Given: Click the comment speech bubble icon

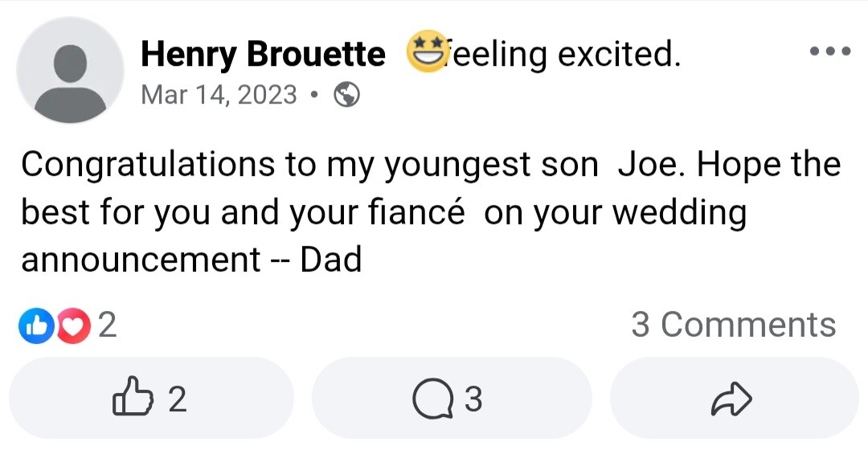Looking at the screenshot, I should (x=432, y=399).
